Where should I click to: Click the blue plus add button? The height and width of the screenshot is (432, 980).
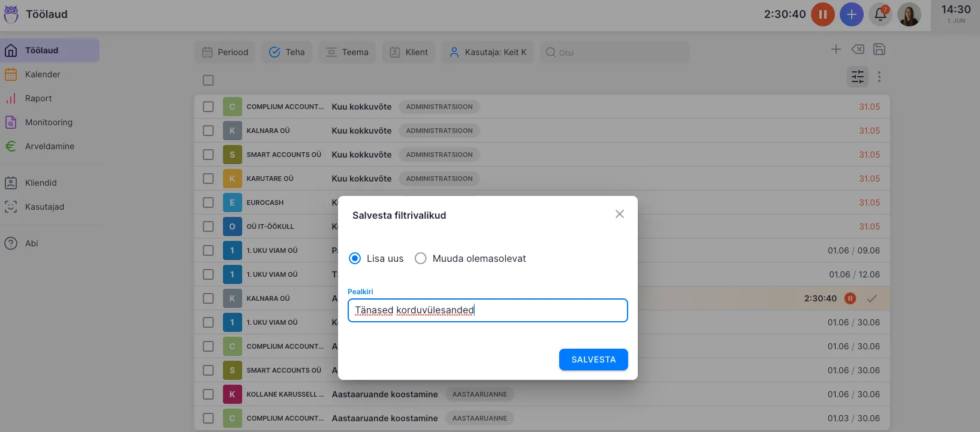coord(851,14)
